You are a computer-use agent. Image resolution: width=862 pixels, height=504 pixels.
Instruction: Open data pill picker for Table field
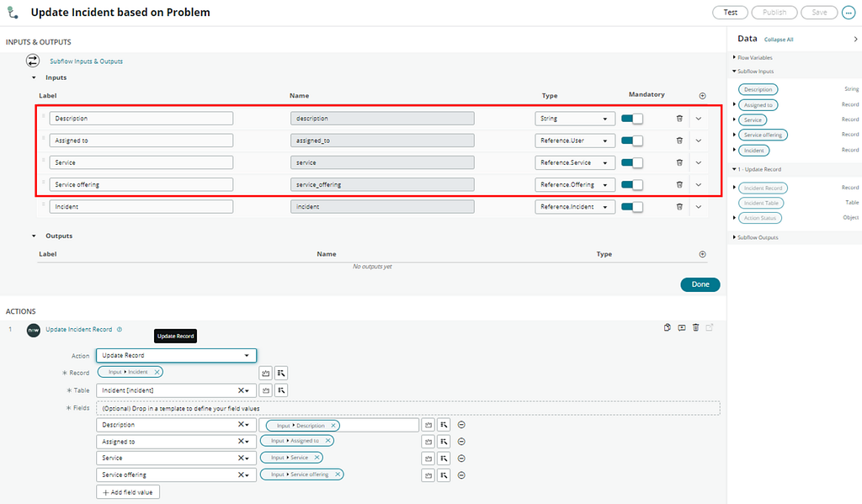pyautogui.click(x=281, y=390)
